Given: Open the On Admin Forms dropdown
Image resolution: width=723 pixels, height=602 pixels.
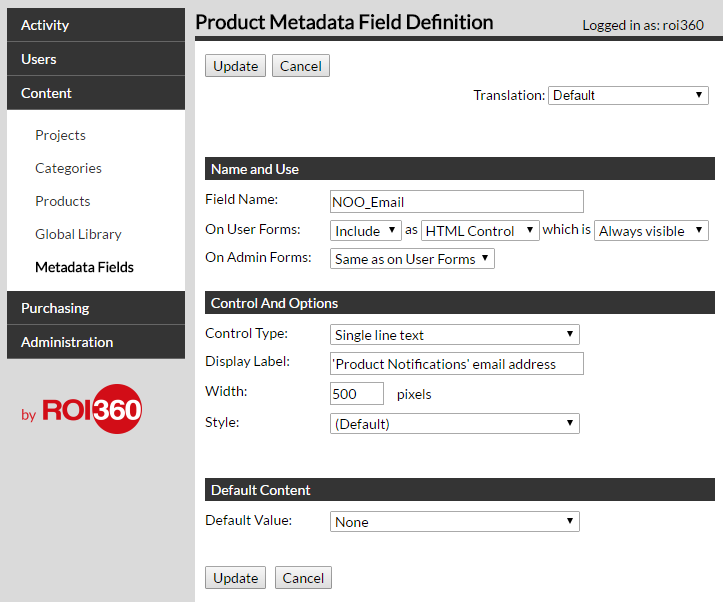Looking at the screenshot, I should coord(412,259).
